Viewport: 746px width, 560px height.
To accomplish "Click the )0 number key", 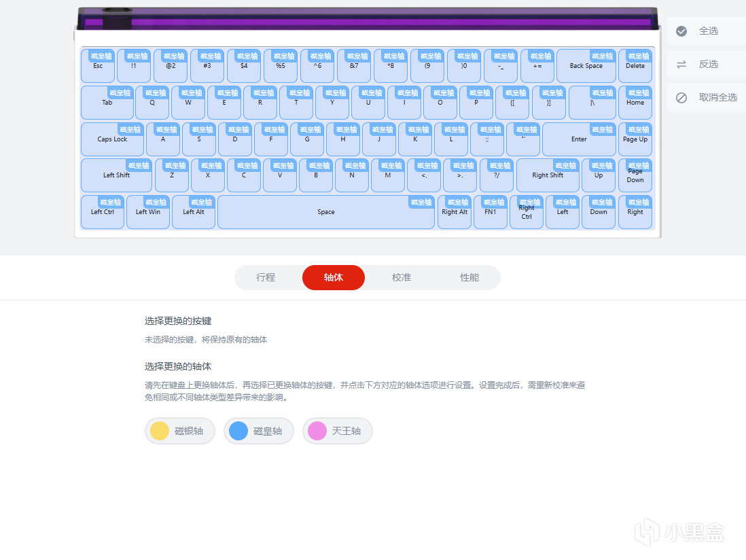I will pyautogui.click(x=464, y=66).
